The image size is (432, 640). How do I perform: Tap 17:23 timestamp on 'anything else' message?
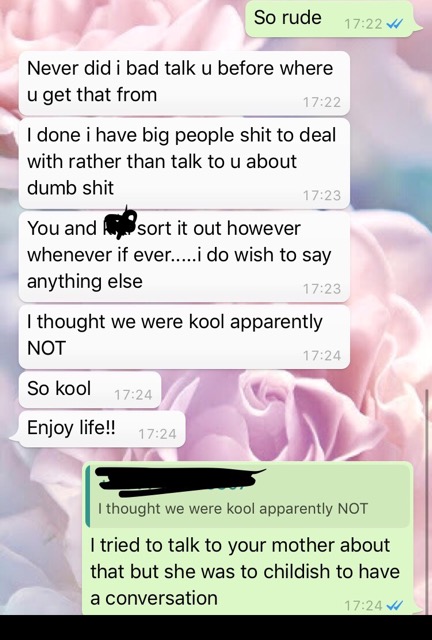click(x=322, y=289)
